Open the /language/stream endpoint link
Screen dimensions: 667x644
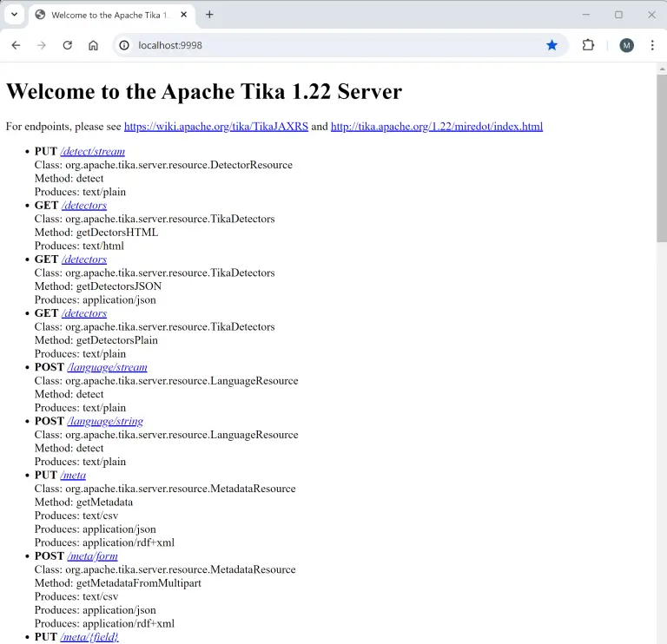[x=107, y=367]
